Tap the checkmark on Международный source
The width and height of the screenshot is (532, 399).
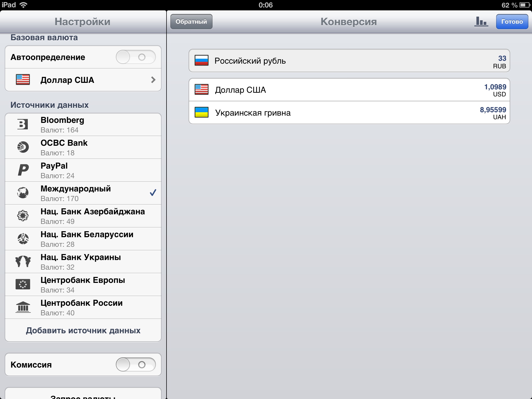[153, 193]
